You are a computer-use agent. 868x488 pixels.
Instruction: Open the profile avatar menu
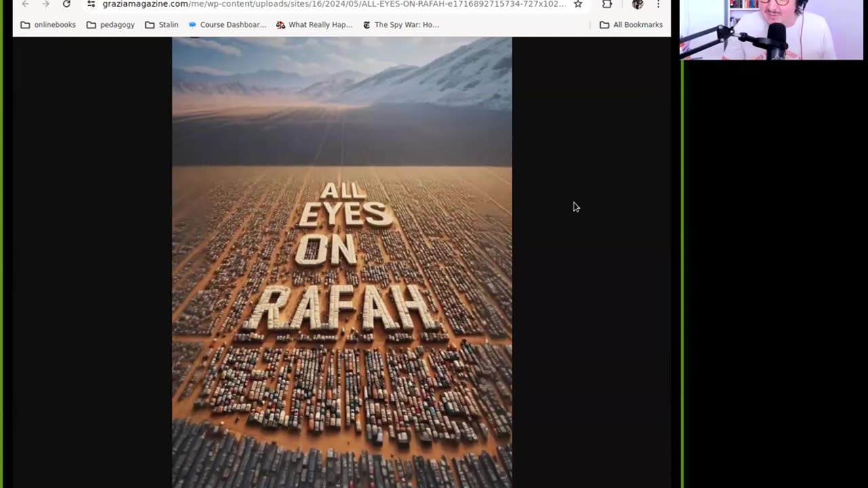(637, 4)
